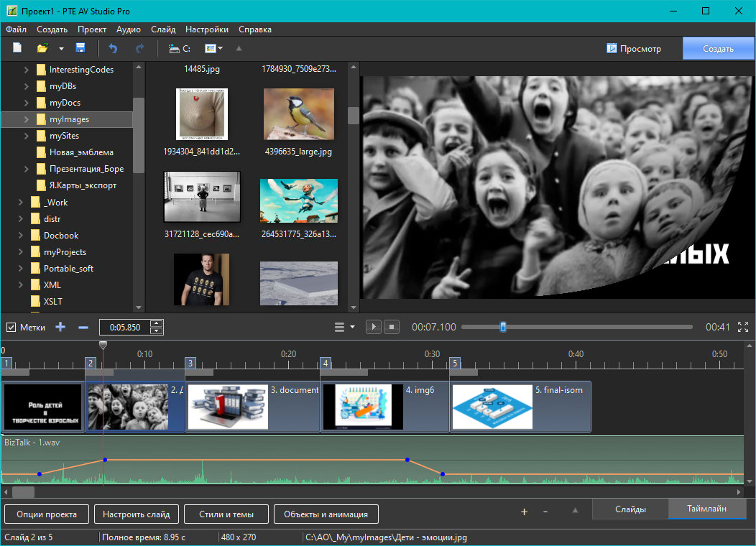Switch to the Слайды tab
756x546 pixels.
(630, 509)
